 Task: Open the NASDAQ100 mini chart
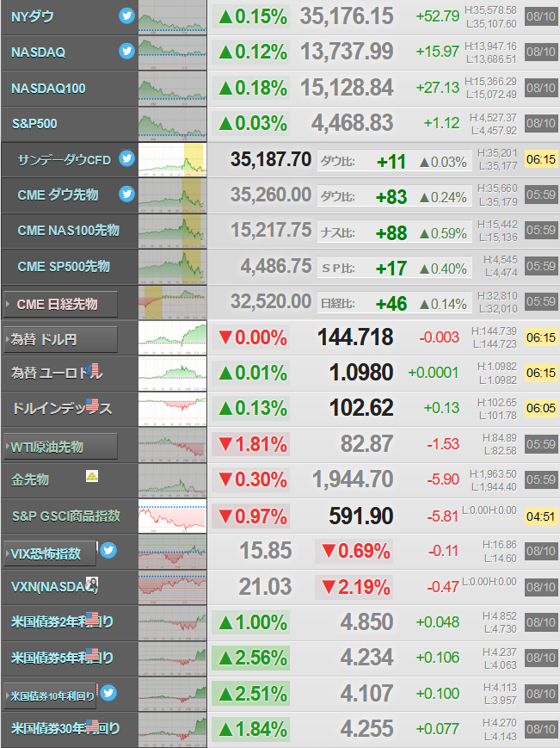(x=173, y=89)
